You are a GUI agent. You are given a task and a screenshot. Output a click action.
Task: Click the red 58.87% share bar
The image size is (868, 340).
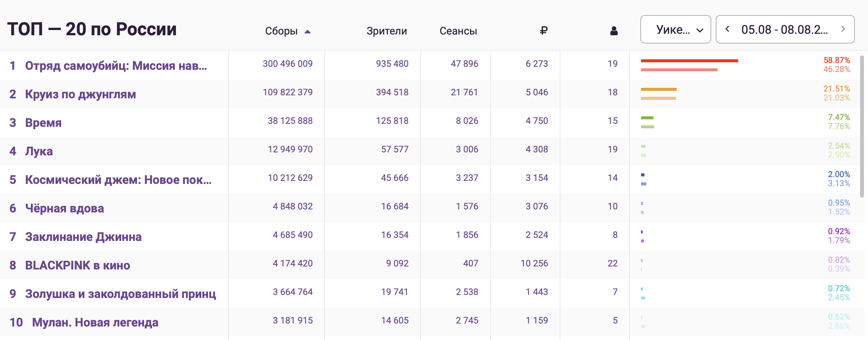click(689, 60)
